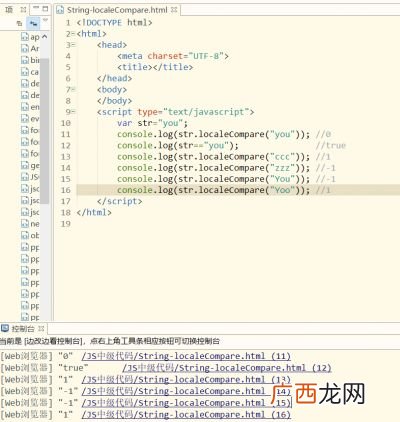
Task: Close the String-localeCompare.html editor tab
Action: click(174, 10)
